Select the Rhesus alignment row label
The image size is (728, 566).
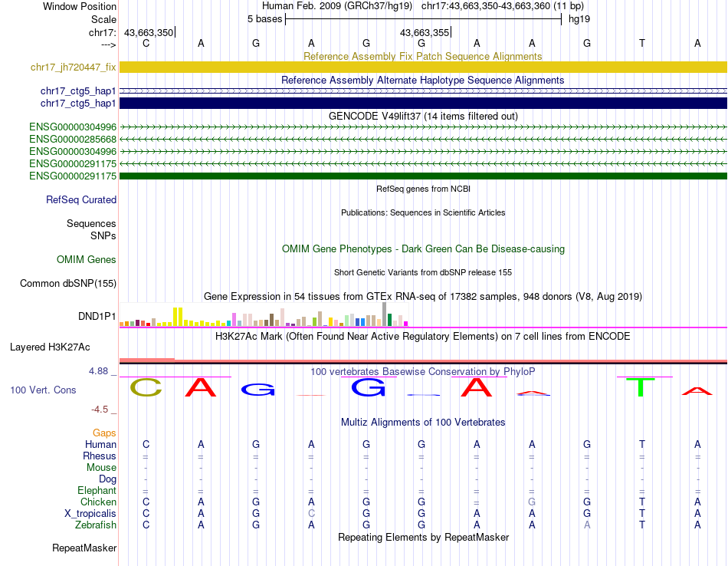[x=100, y=456]
